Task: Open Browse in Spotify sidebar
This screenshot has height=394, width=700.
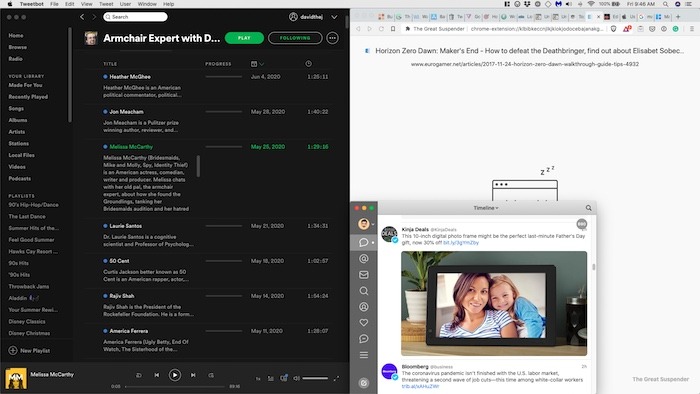Action: point(18,47)
